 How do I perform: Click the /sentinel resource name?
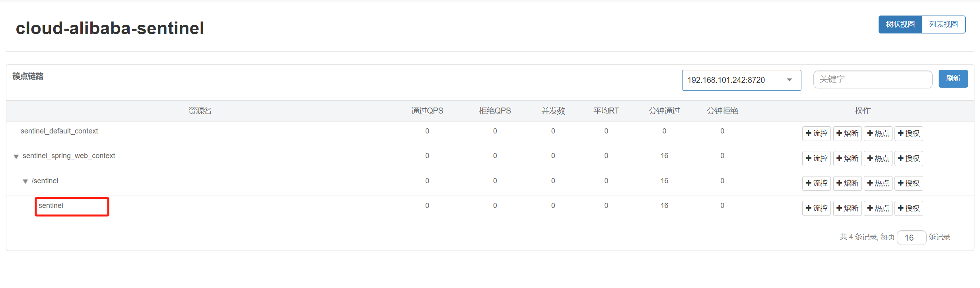pos(45,181)
